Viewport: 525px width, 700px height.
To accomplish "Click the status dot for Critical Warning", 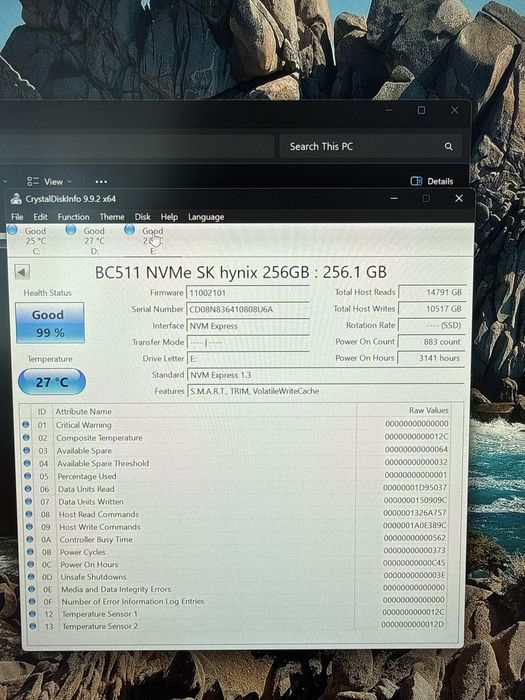I will [26, 425].
